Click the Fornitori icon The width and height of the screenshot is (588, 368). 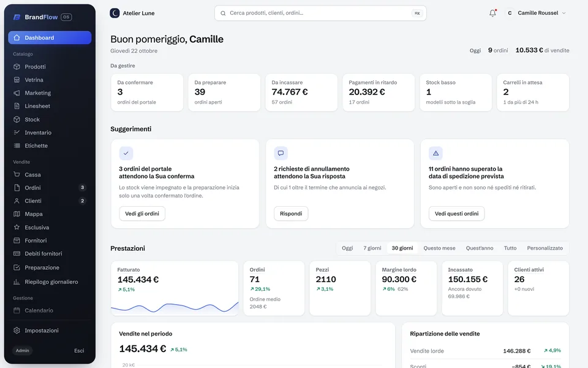tap(17, 240)
